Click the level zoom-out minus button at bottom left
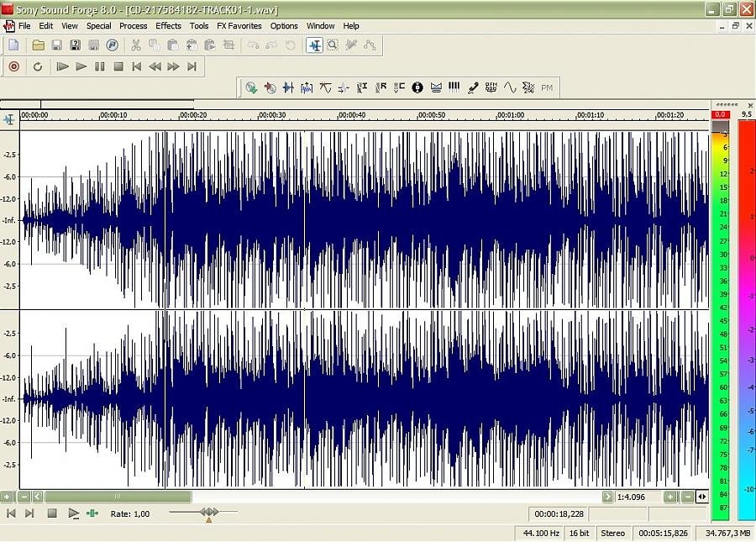 click(x=24, y=496)
